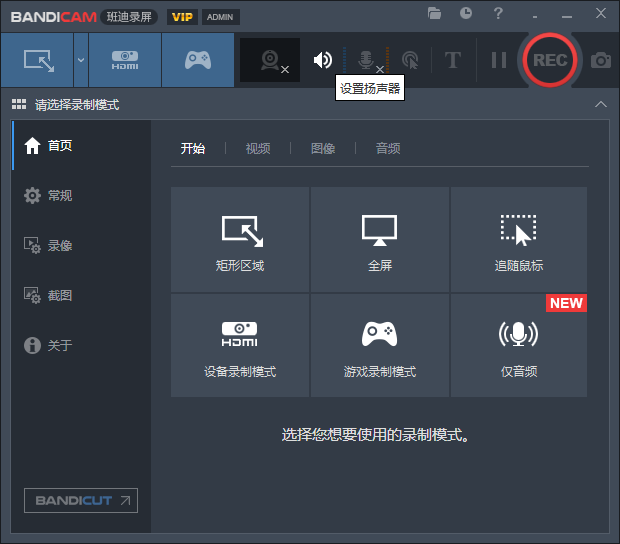The height and width of the screenshot is (544, 620).
Task: Select rectangle screen recording mode in toolbar
Action: 37,60
